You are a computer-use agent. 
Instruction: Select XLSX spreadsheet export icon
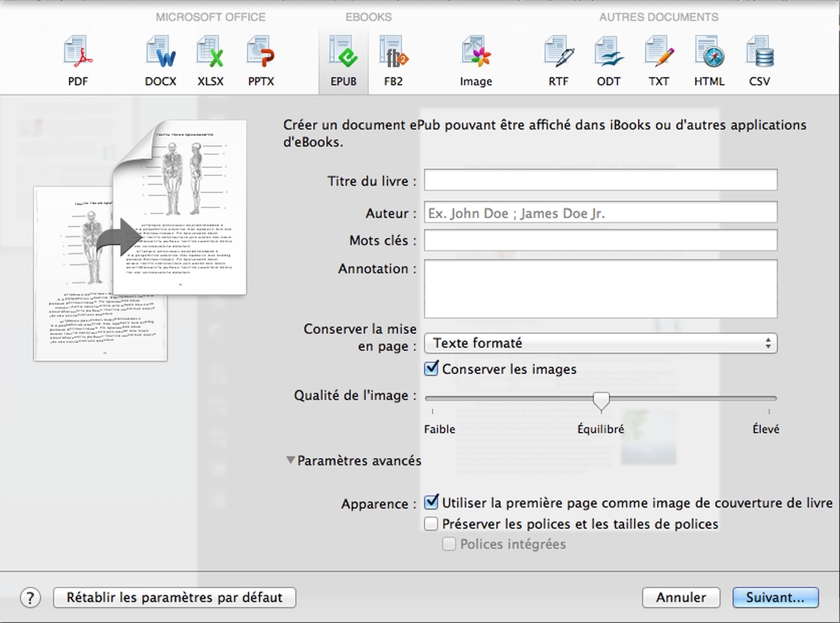tap(211, 60)
